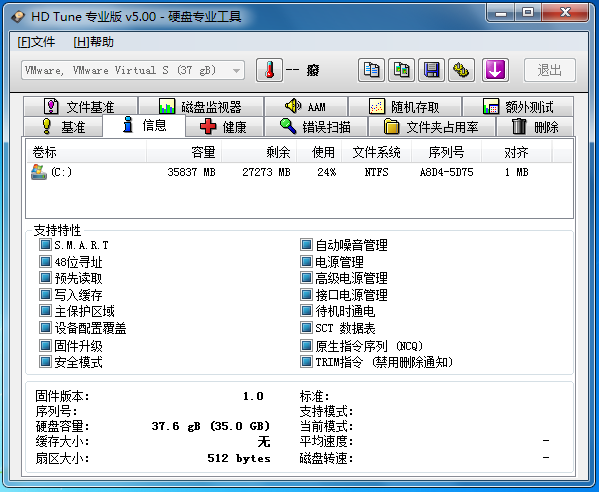Viewport: 599px width, 492px height.
Task: Open the [F]文件 menu
Action: (36, 42)
